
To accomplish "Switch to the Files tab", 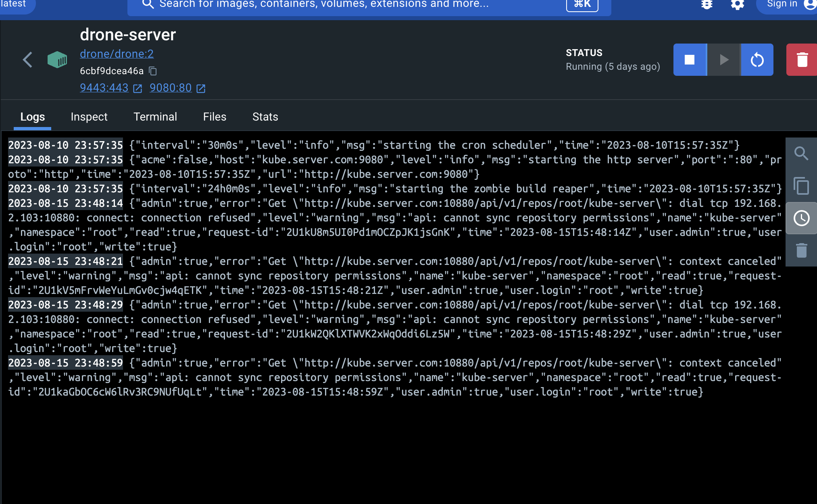I will [215, 117].
